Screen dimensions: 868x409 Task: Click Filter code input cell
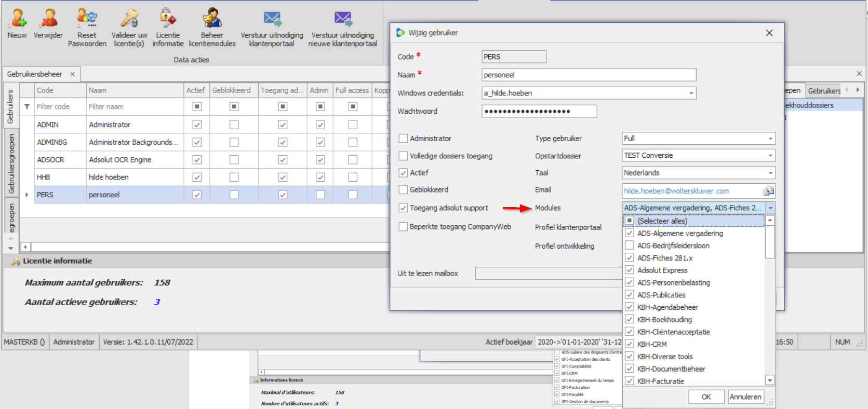coord(60,106)
